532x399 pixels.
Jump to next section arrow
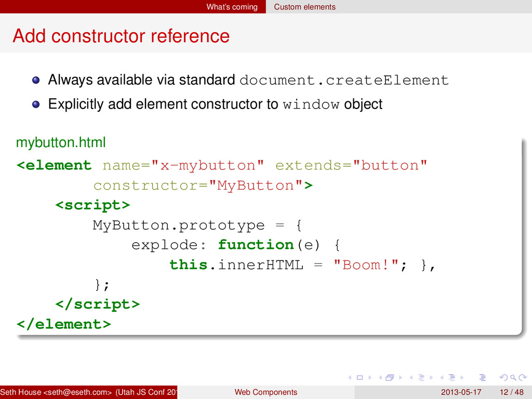tap(462, 378)
